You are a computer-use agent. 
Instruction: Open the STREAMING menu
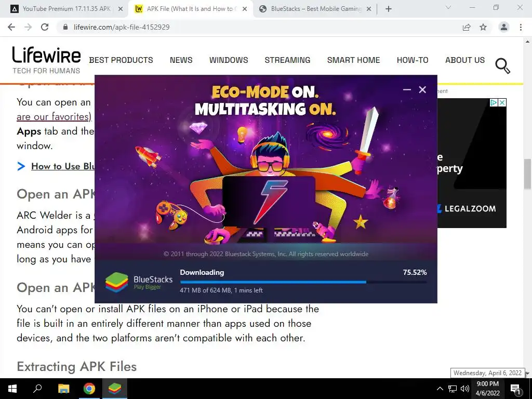pyautogui.click(x=287, y=60)
